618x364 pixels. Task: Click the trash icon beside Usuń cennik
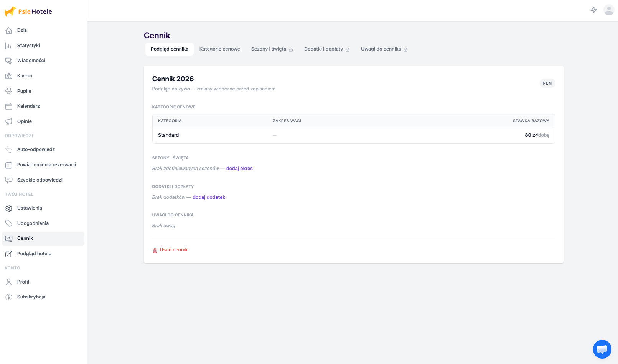point(155,250)
